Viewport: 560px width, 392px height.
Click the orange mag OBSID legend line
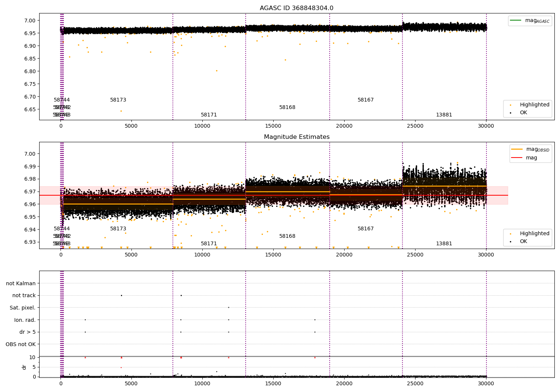pos(517,149)
